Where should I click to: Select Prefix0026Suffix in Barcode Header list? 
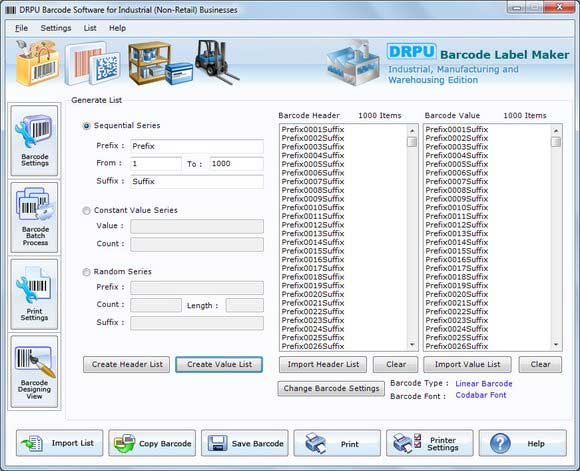coord(313,346)
